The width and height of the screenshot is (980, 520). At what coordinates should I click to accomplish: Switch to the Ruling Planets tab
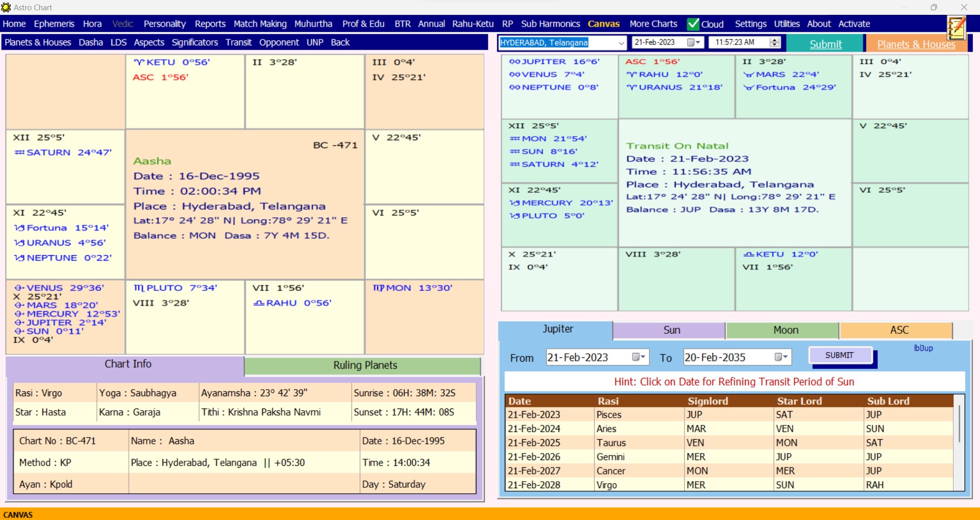point(364,366)
